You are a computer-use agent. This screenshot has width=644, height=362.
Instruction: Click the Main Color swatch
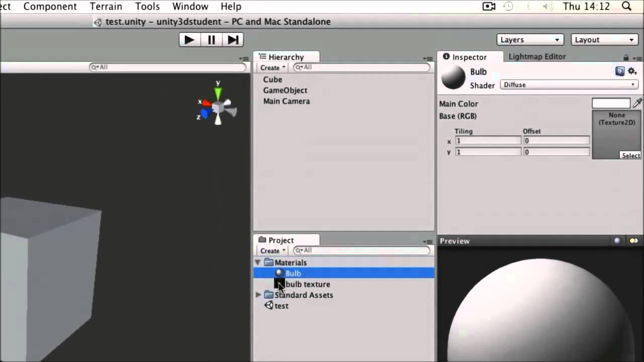pyautogui.click(x=611, y=104)
